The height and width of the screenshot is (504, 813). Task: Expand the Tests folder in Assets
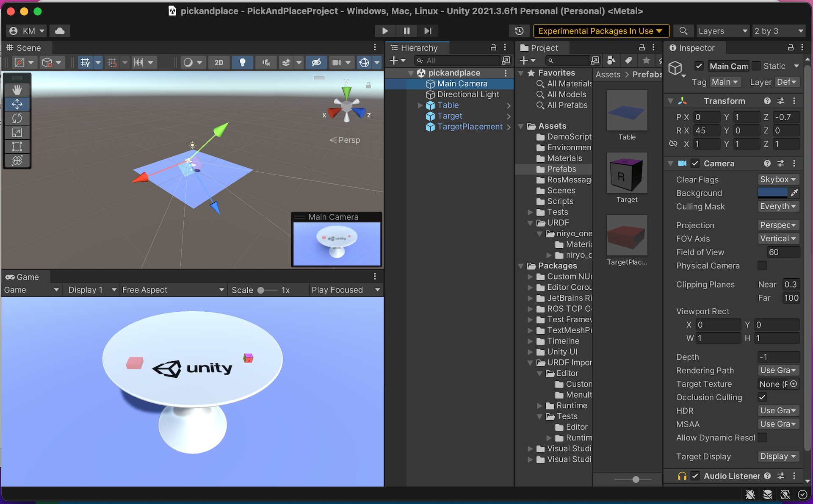click(x=530, y=212)
